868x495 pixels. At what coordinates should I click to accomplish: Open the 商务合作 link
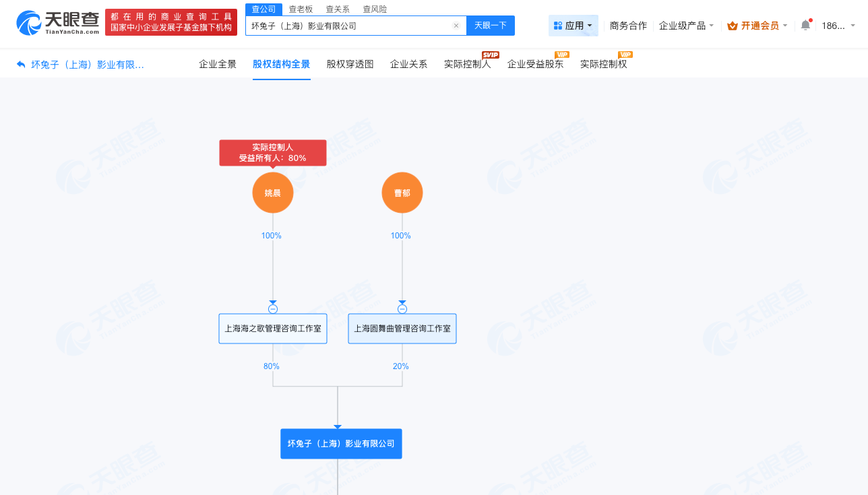point(627,25)
